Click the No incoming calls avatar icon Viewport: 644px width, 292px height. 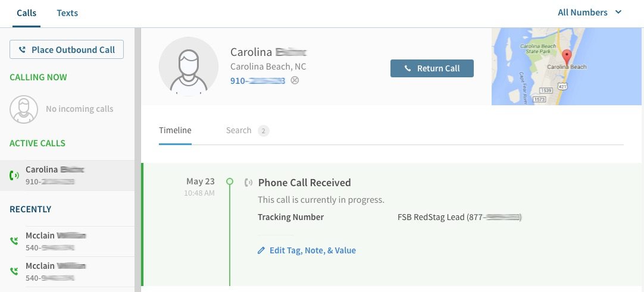point(24,109)
